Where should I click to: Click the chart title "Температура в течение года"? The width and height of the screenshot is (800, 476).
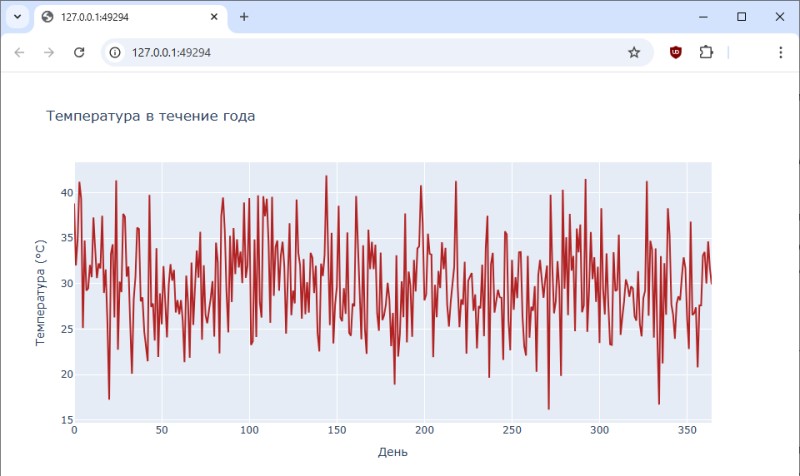pos(150,116)
